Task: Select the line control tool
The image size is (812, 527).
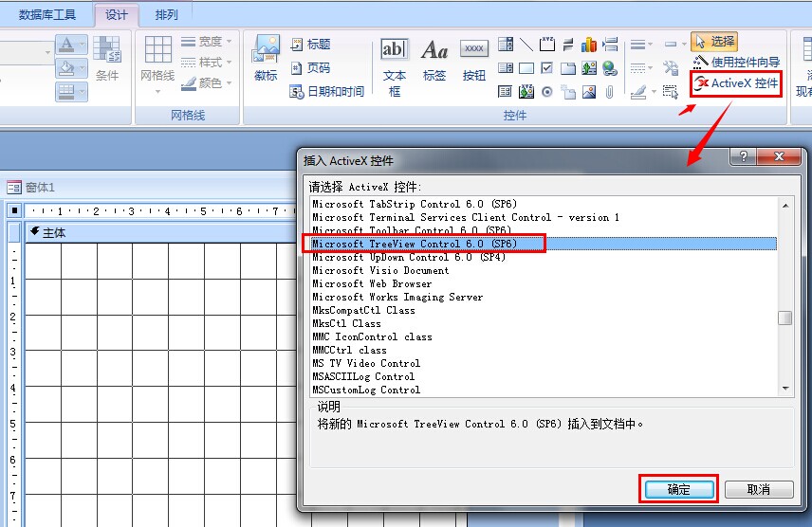Action: 526,44
